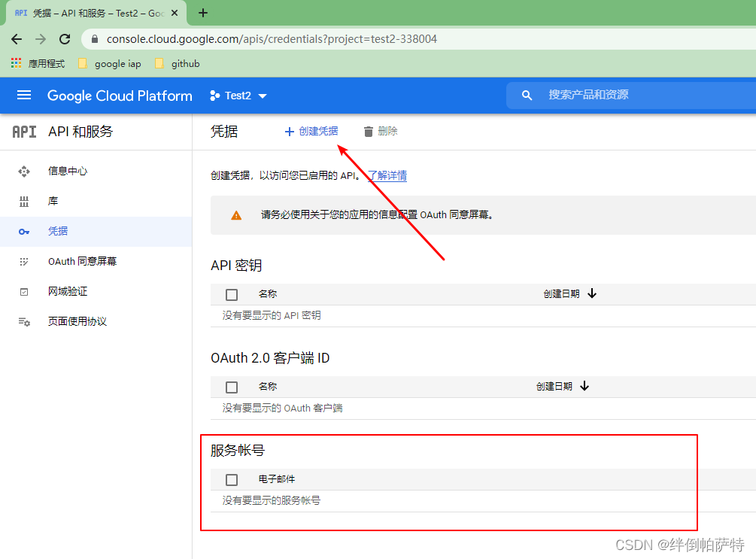Image resolution: width=756 pixels, height=559 pixels.
Task: Click the address bar URL
Action: [272, 39]
